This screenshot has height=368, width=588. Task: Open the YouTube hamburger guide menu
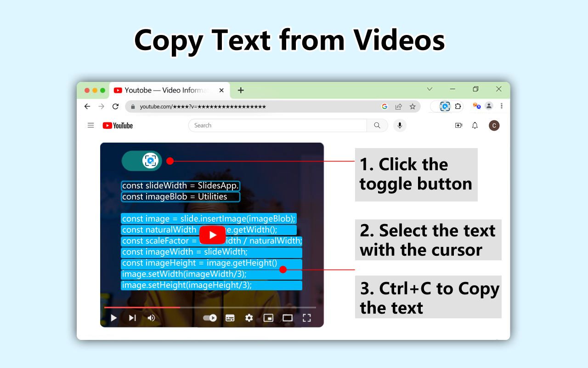91,125
